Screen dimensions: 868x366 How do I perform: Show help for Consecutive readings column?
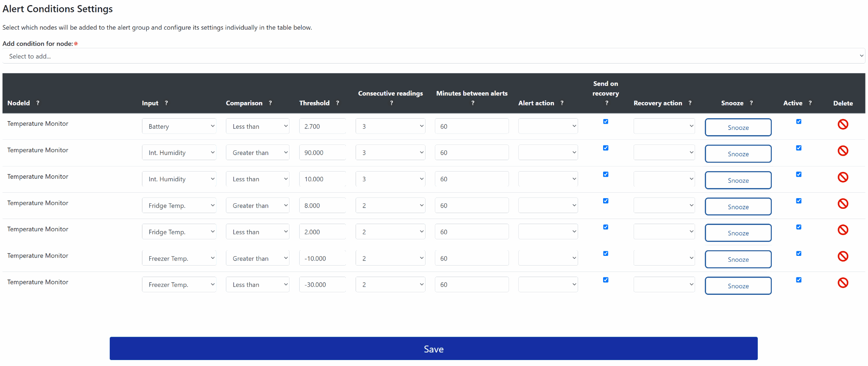(x=391, y=103)
